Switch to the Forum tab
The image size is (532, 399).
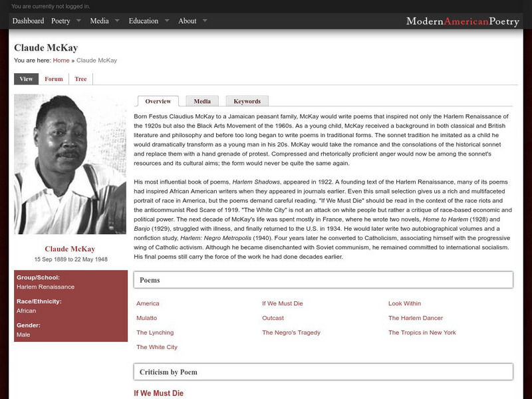click(x=54, y=79)
